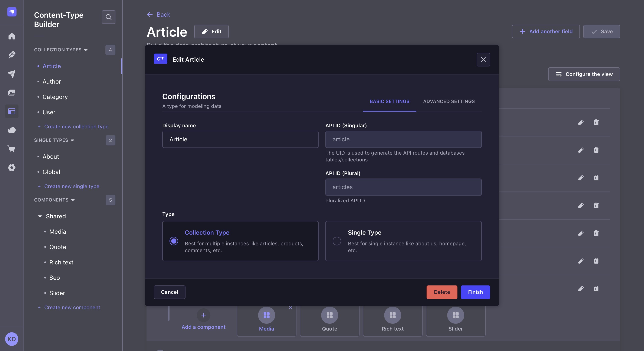
Task: Open the Quote shared component
Action: click(58, 247)
